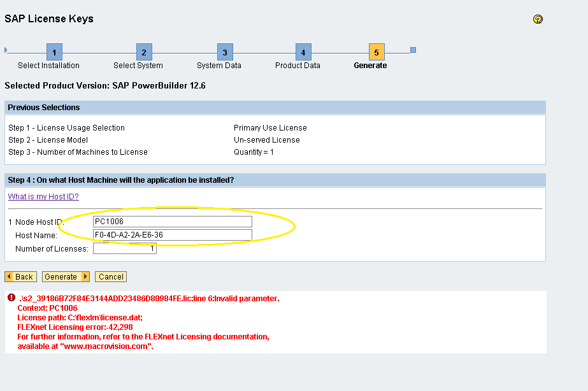Click the "www.macrovision.com" error line

(x=85, y=346)
